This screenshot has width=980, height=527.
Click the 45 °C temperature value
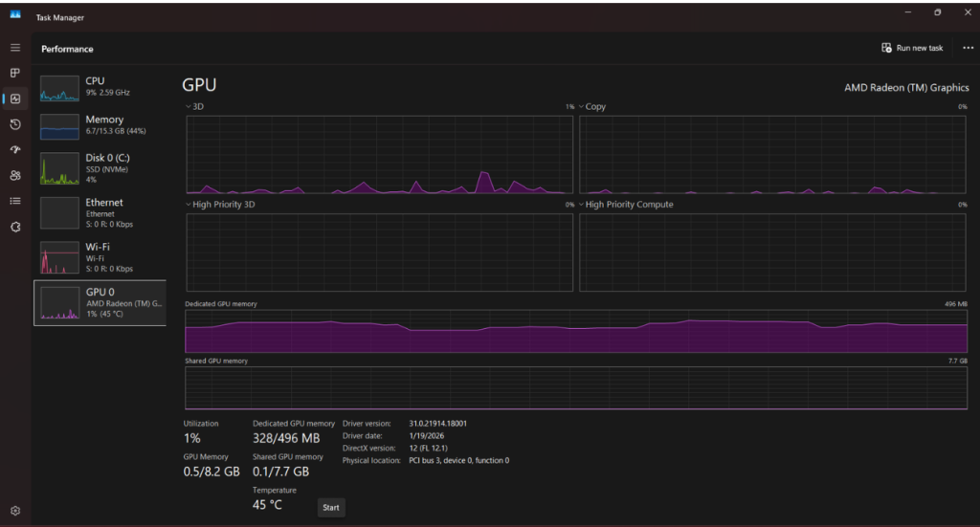point(268,504)
